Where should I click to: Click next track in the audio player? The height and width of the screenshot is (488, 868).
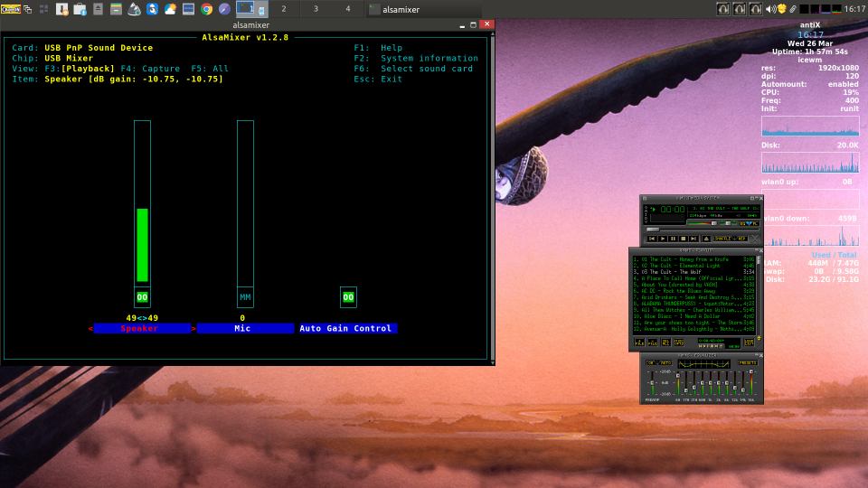click(693, 239)
